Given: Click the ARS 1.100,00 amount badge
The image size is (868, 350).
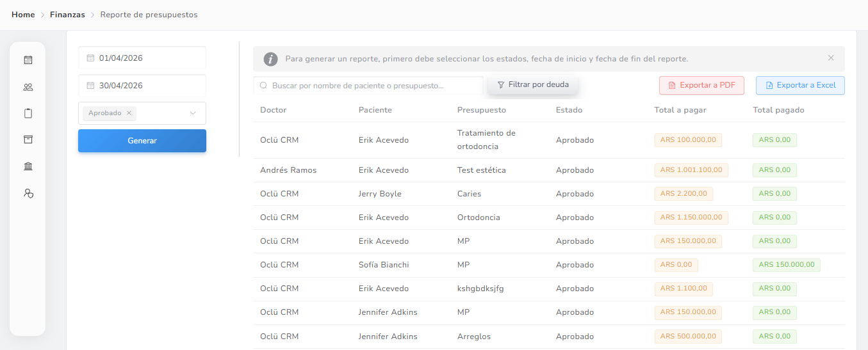Looking at the screenshot, I should [x=684, y=289].
